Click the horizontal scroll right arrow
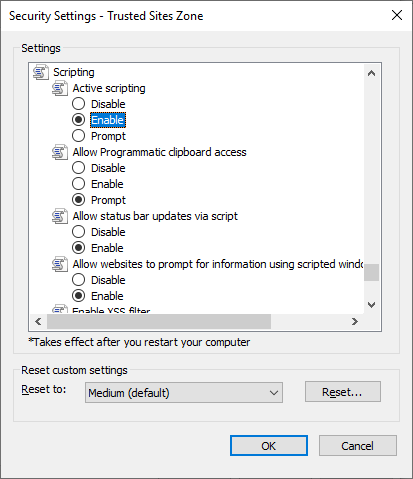This screenshot has width=413, height=479. click(355, 322)
